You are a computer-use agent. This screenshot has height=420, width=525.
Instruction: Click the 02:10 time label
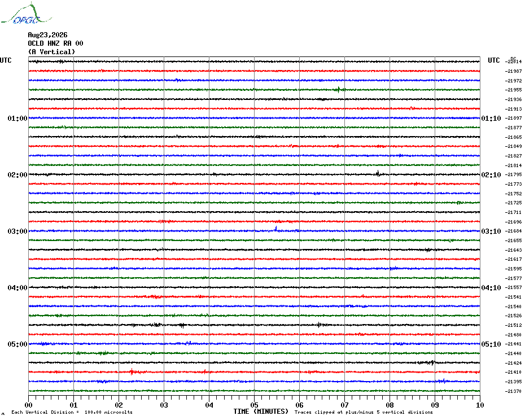[x=491, y=175]
